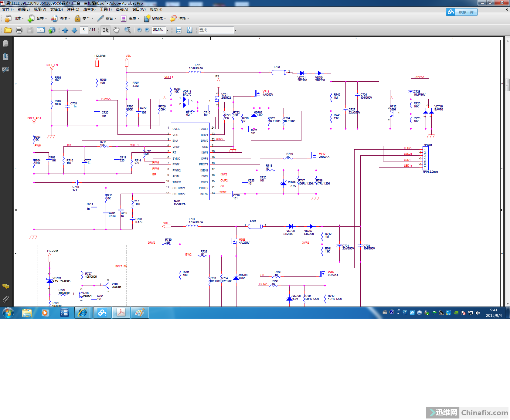This screenshot has height=420, width=510.
Task: Open the Bookmarks panel in sidebar
Action: coord(5,57)
